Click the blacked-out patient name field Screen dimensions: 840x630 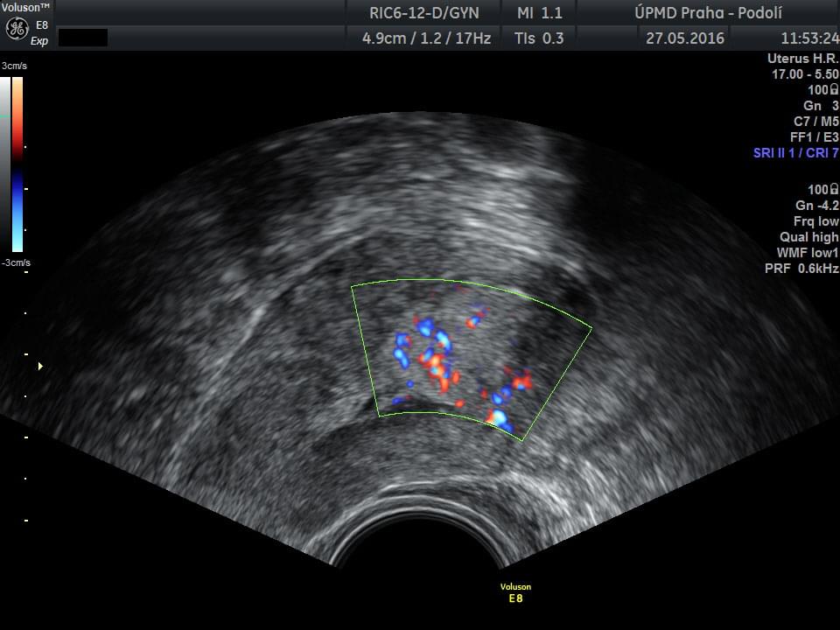coord(83,38)
